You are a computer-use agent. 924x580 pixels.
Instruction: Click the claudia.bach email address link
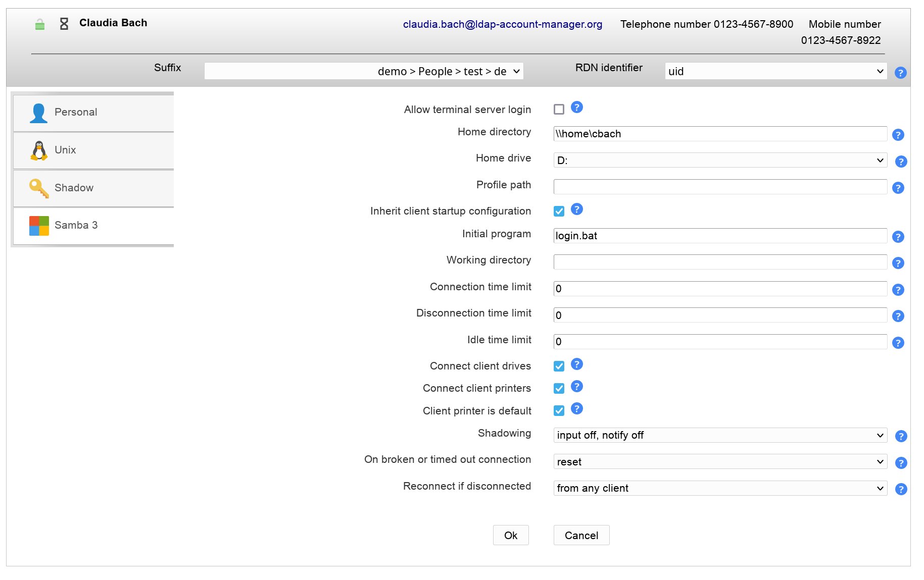point(502,24)
